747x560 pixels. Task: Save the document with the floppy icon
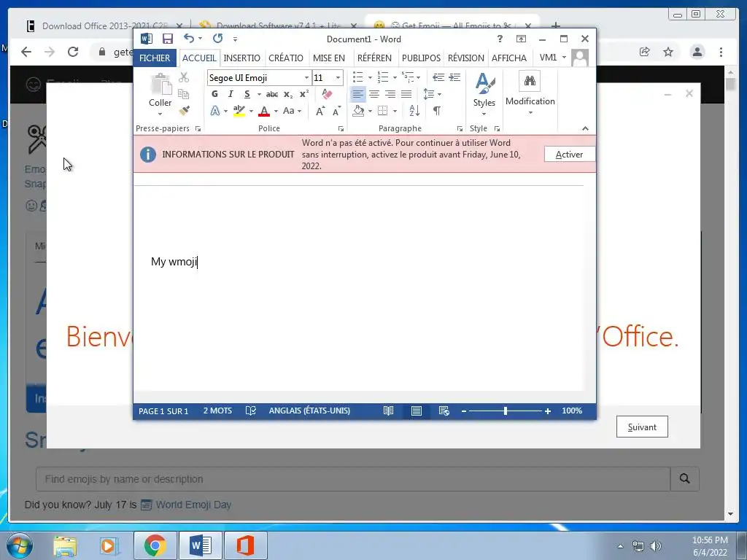click(x=167, y=39)
